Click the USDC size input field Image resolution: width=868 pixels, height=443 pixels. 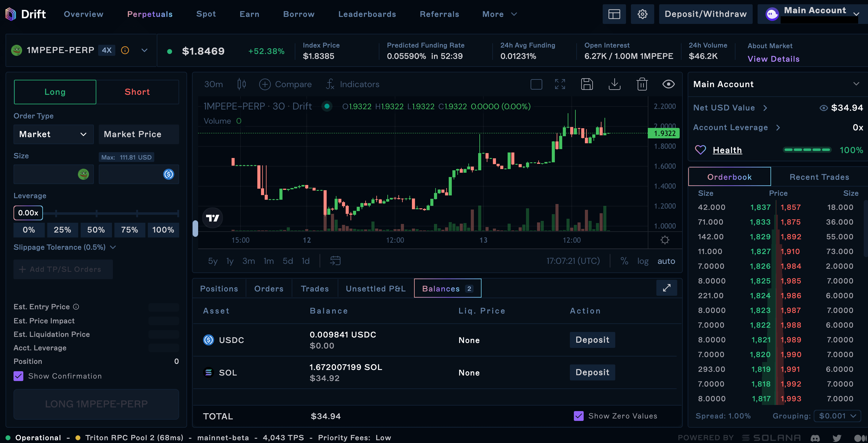pyautogui.click(x=139, y=174)
